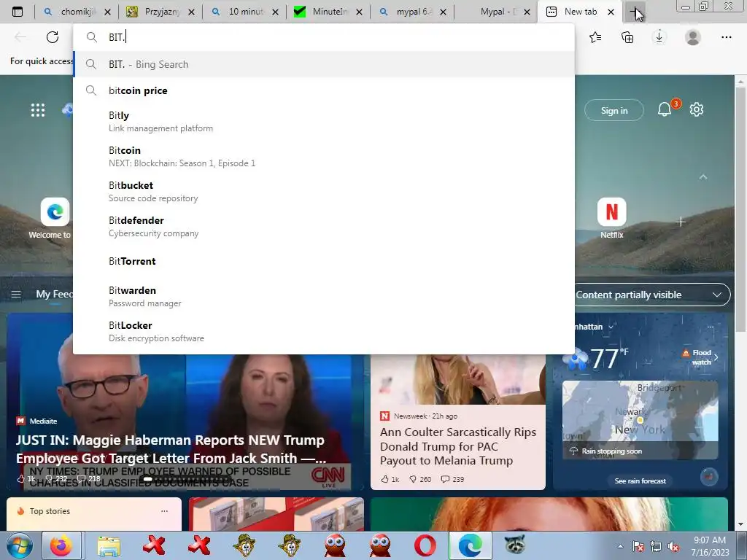This screenshot has width=747, height=560.
Task: Open the app launcher grid icon
Action: [38, 110]
